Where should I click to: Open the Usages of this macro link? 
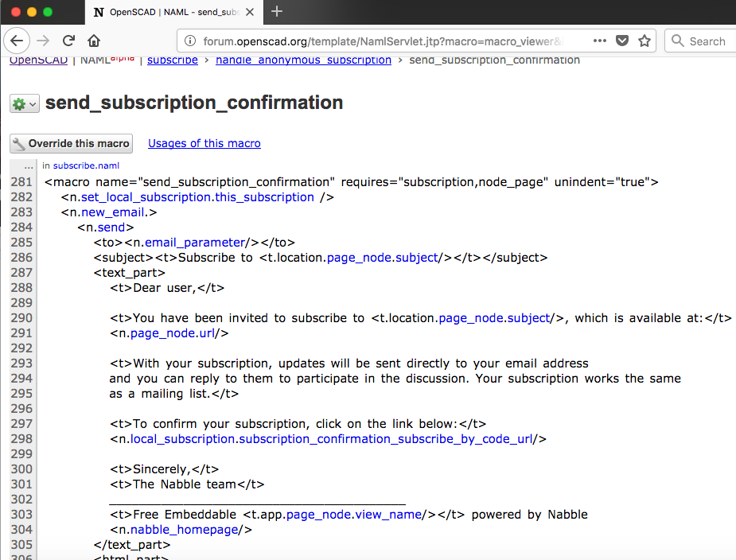(204, 143)
